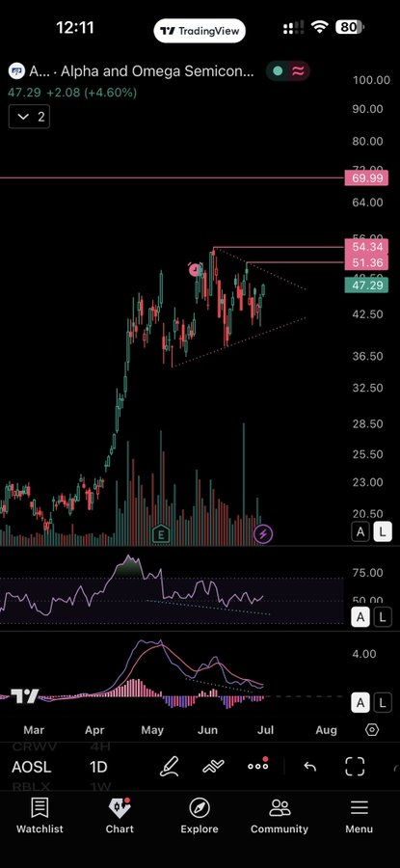
Task: Go to the Watchlist tab
Action: coord(40,816)
